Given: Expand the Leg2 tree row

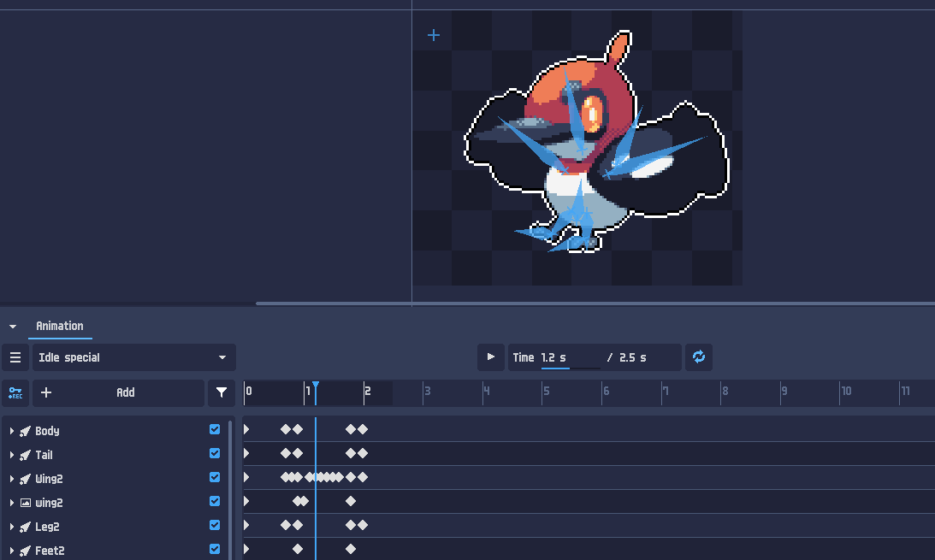Looking at the screenshot, I should click(11, 527).
